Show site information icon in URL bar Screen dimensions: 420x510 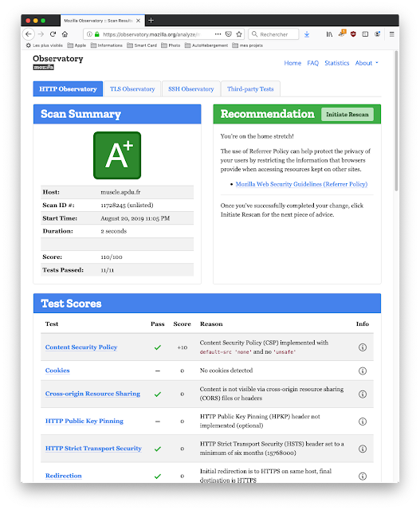(89, 34)
